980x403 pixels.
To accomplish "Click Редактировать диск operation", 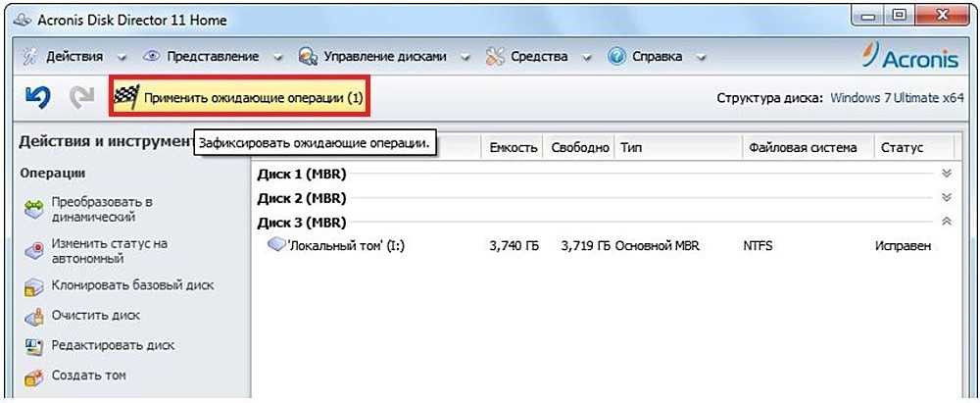I will 113,345.
